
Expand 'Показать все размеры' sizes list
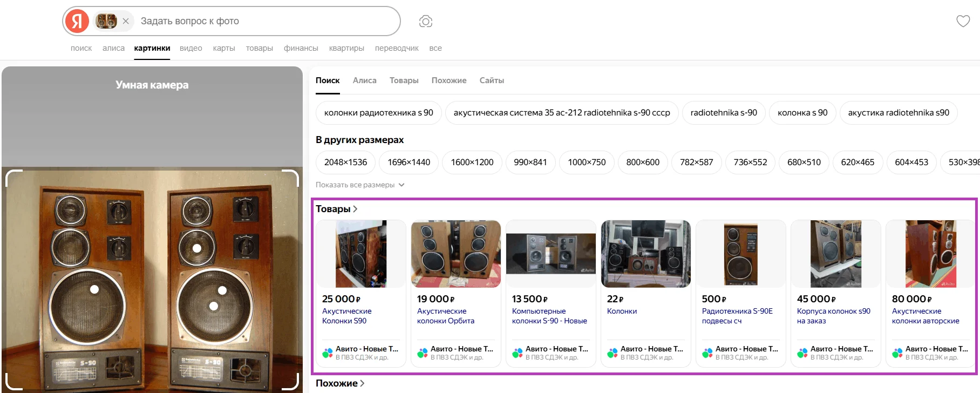tap(360, 185)
